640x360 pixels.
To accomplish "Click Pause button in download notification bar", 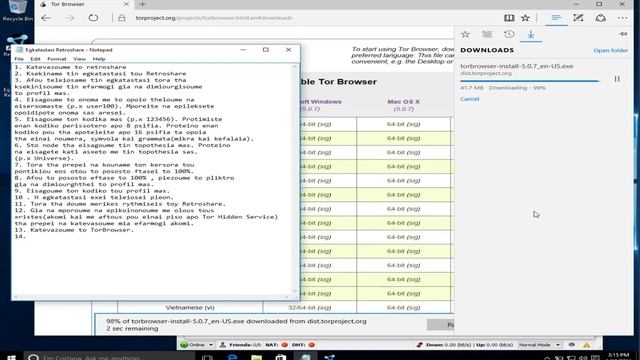I will [x=441, y=325].
